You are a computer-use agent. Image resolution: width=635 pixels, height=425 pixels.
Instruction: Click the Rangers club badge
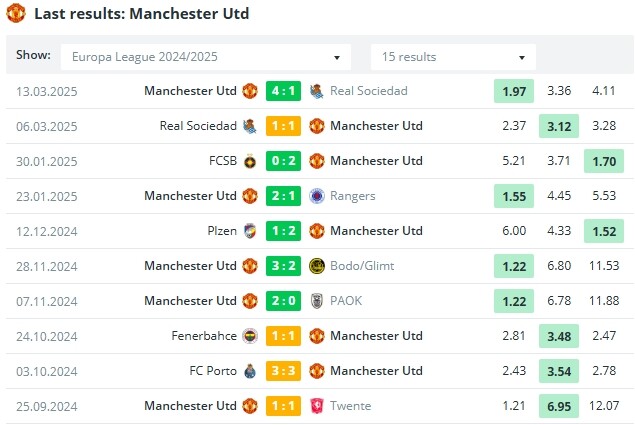pyautogui.click(x=317, y=196)
